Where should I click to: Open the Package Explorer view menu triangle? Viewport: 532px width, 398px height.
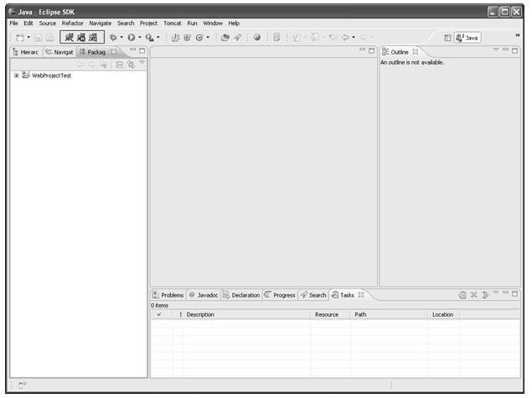point(142,63)
